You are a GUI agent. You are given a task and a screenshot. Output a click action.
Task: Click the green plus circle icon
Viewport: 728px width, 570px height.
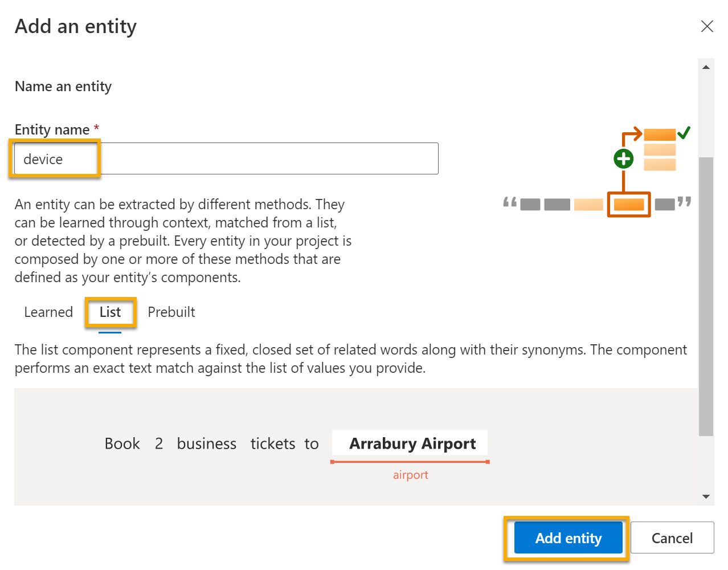pyautogui.click(x=624, y=158)
